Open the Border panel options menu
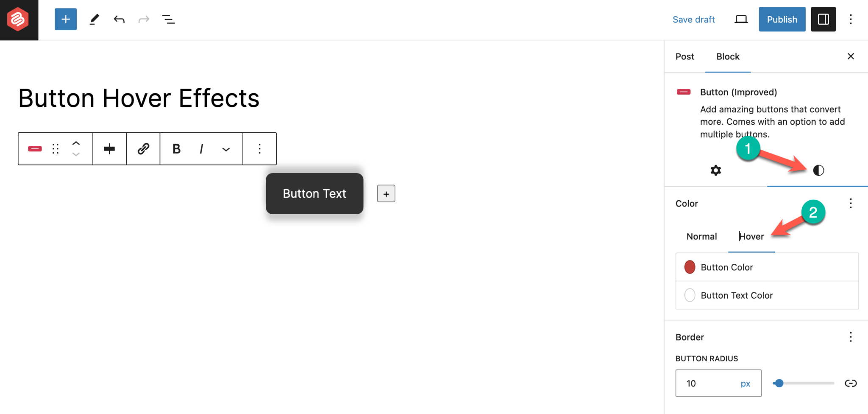The width and height of the screenshot is (868, 414). (851, 337)
